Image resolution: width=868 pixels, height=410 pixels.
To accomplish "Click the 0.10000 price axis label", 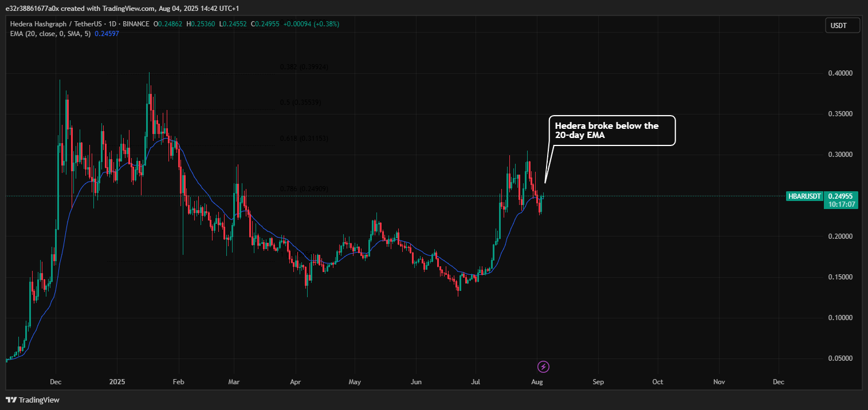I will pos(840,318).
